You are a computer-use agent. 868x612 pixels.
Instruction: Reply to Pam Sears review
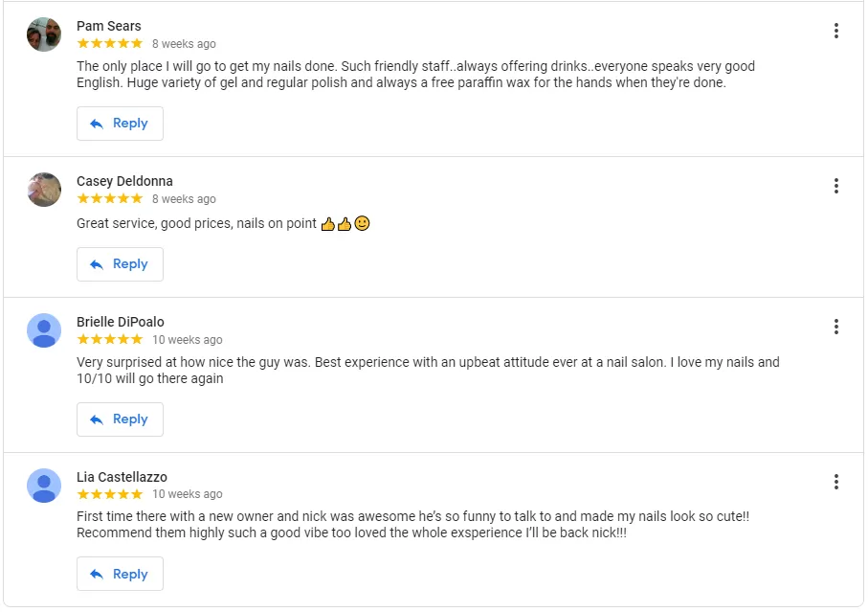tap(120, 124)
